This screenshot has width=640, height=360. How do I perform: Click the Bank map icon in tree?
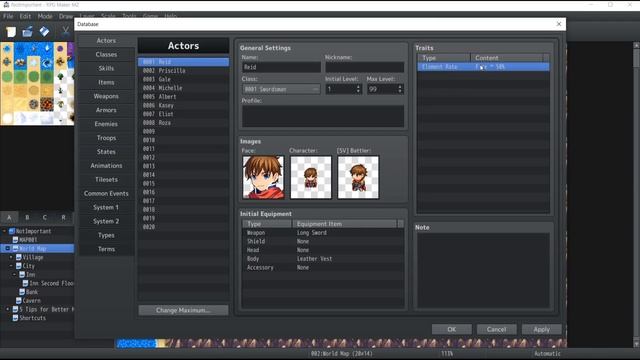pyautogui.click(x=22, y=292)
